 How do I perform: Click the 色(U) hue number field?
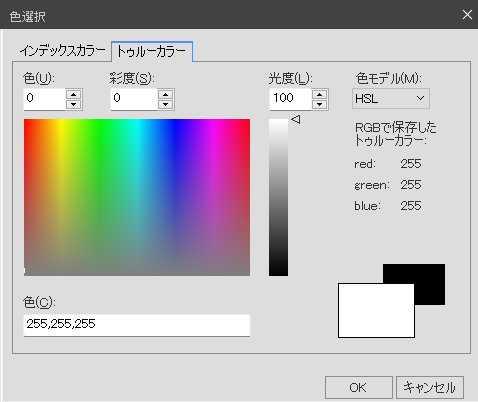coord(45,99)
